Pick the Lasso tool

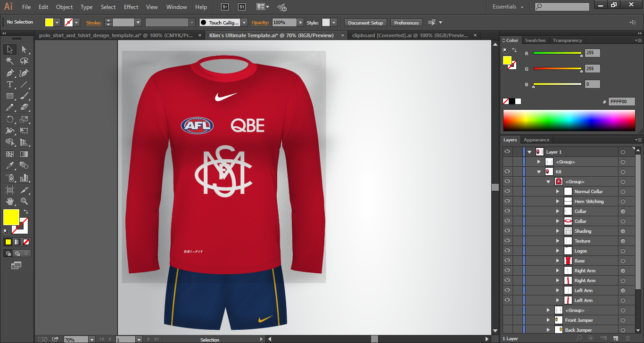[24, 61]
